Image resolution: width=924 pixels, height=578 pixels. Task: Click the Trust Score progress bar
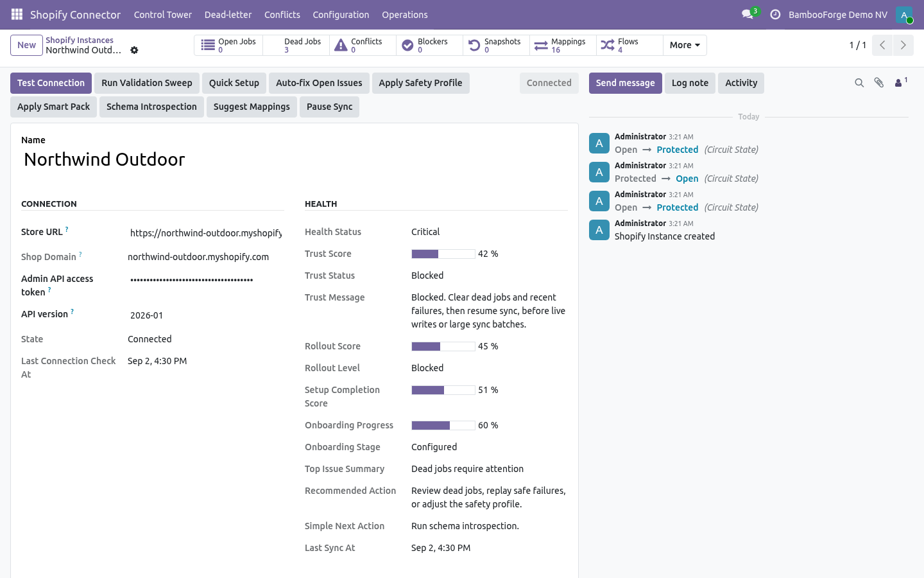pos(443,254)
